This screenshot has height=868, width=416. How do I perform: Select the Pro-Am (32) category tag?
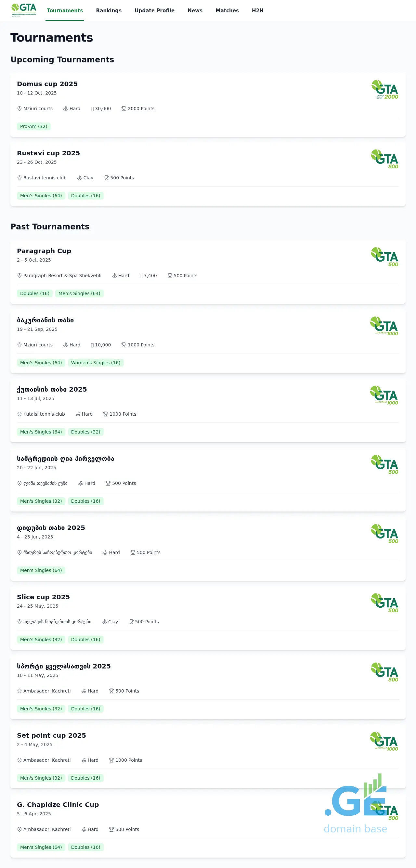[34, 126]
